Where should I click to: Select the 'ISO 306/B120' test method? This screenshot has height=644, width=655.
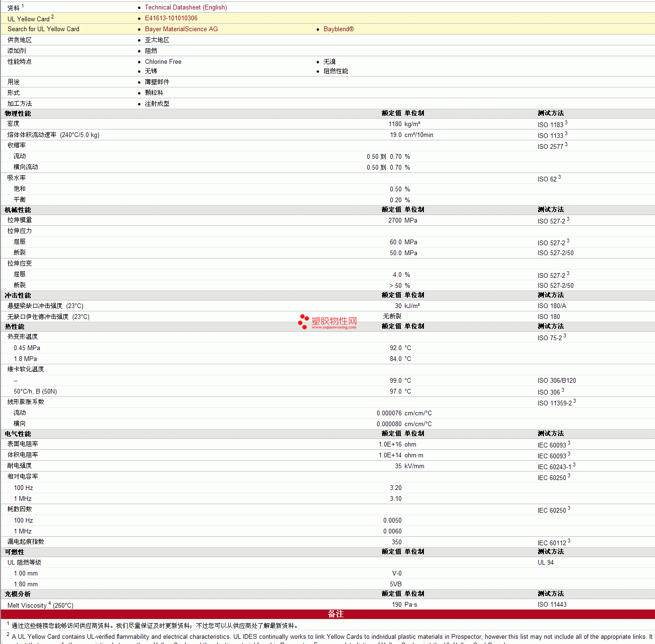tap(557, 381)
